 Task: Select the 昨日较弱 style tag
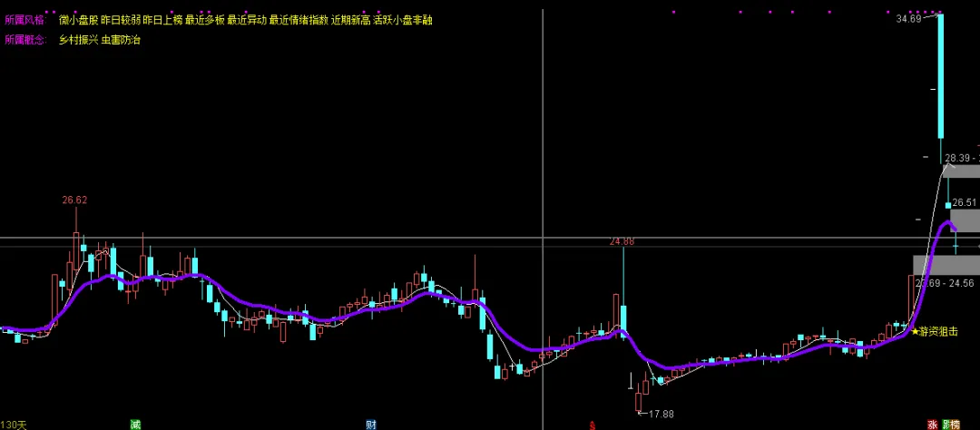click(x=121, y=20)
